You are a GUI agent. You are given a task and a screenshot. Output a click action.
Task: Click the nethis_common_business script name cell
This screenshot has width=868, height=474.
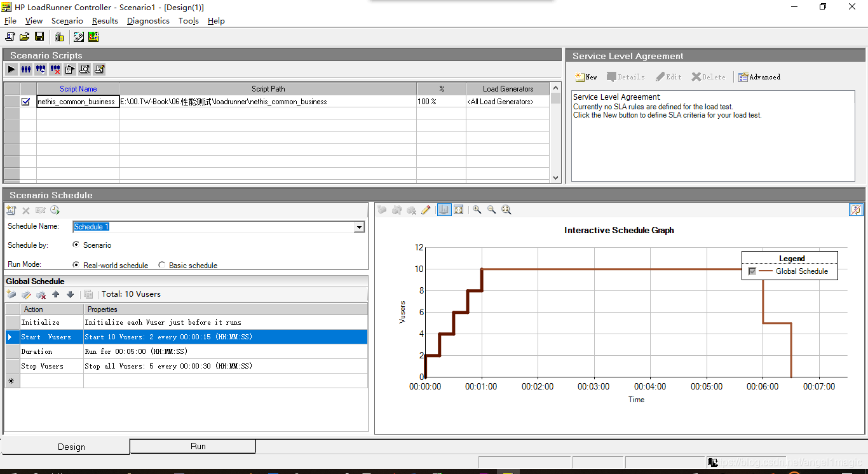78,101
